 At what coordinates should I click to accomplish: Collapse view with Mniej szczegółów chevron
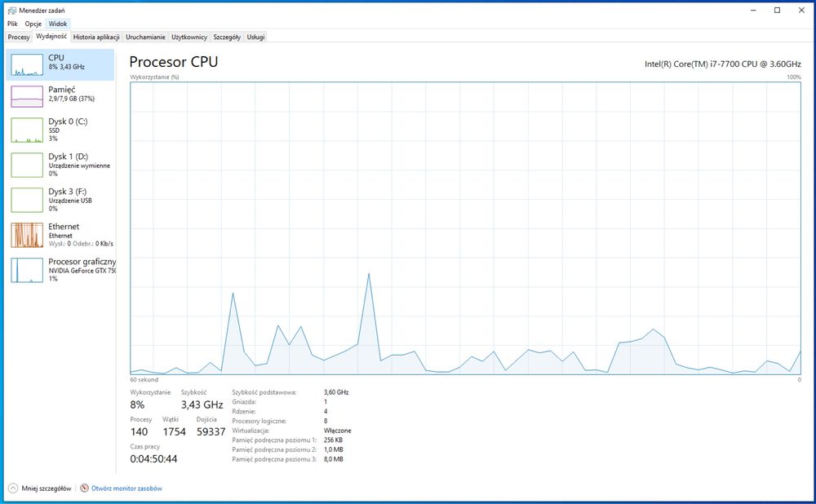[13, 489]
